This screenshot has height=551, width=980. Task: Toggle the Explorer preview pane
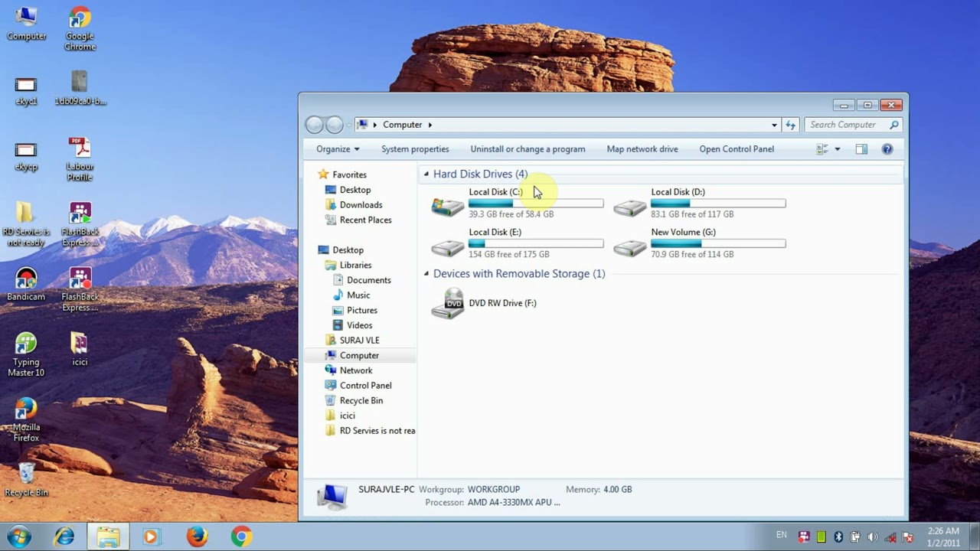tap(861, 149)
